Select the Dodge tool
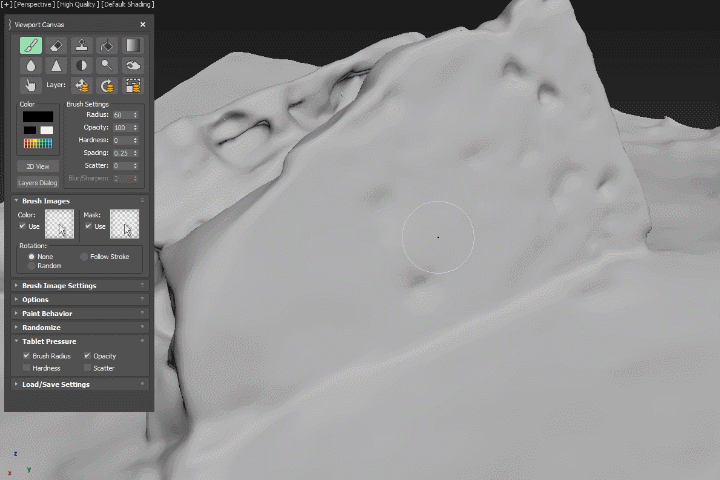This screenshot has height=480, width=720. click(x=107, y=66)
